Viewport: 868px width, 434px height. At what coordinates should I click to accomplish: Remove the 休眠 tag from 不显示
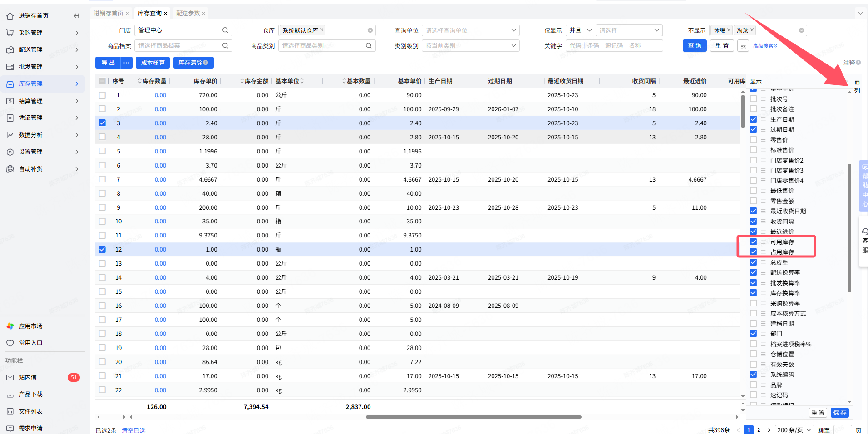tap(729, 30)
